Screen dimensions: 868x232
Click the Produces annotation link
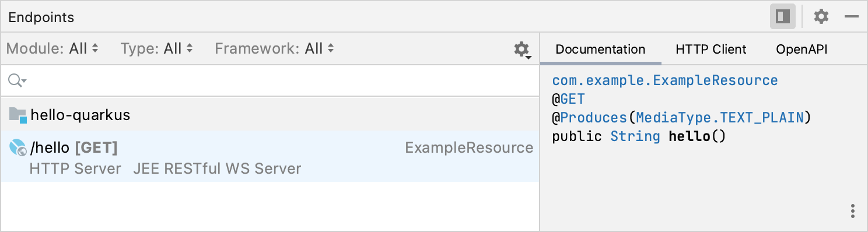tap(593, 118)
